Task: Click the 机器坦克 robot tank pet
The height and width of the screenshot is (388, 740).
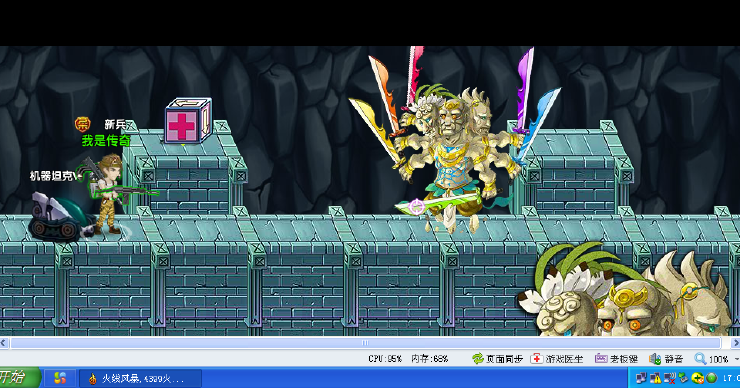Action: (x=60, y=217)
